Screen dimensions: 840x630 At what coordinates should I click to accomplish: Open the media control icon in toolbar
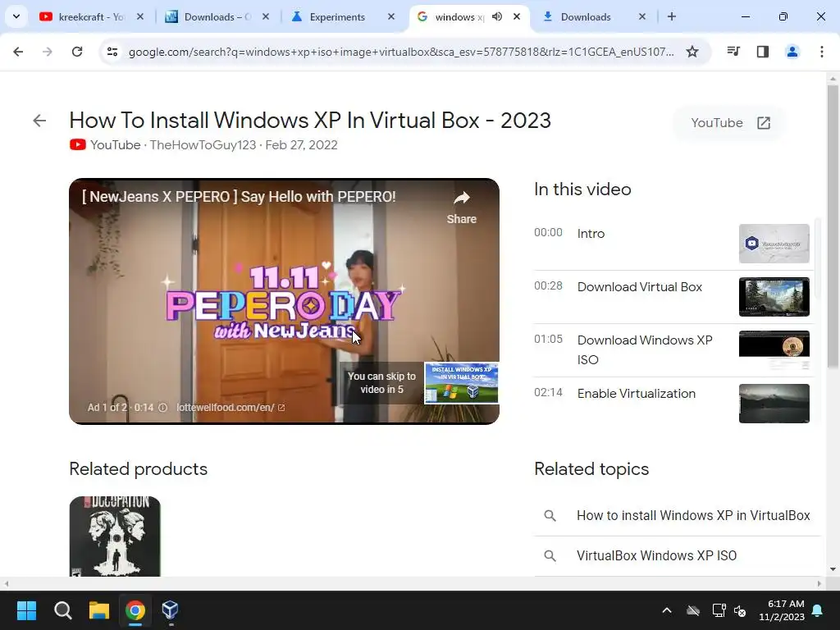[x=733, y=52]
